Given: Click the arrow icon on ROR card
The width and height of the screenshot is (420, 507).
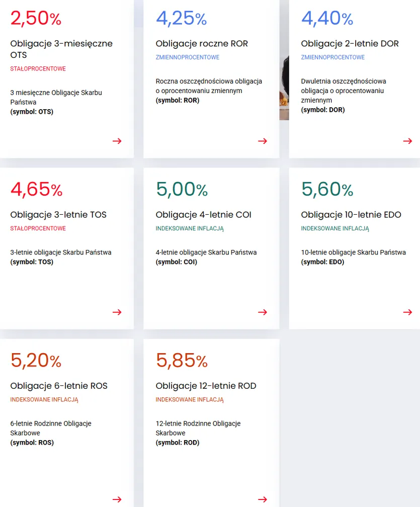Looking at the screenshot, I should click(263, 141).
